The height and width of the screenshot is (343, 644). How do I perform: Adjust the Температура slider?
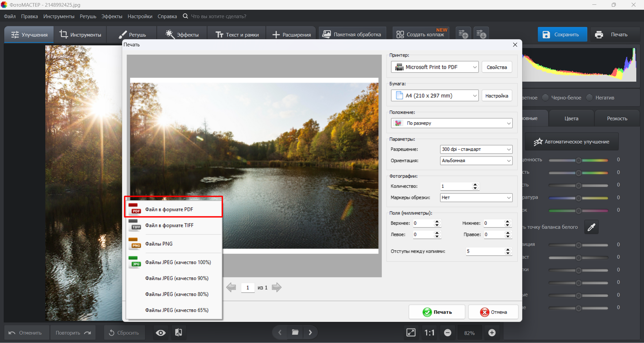coord(578,198)
